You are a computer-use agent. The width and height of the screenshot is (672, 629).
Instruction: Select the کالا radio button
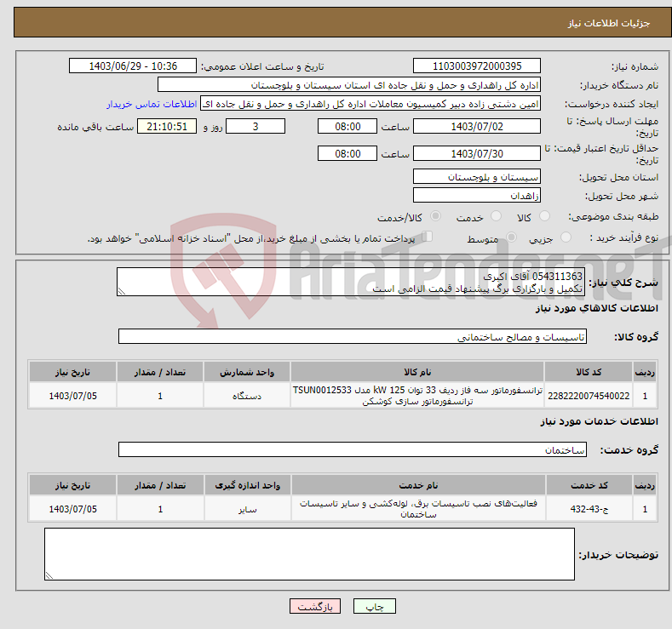(x=544, y=216)
